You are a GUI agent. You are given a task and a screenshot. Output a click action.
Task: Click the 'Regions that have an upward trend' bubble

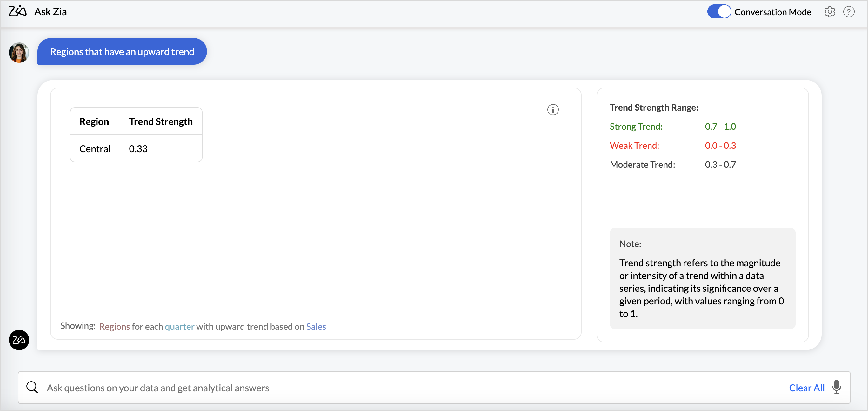tap(122, 51)
